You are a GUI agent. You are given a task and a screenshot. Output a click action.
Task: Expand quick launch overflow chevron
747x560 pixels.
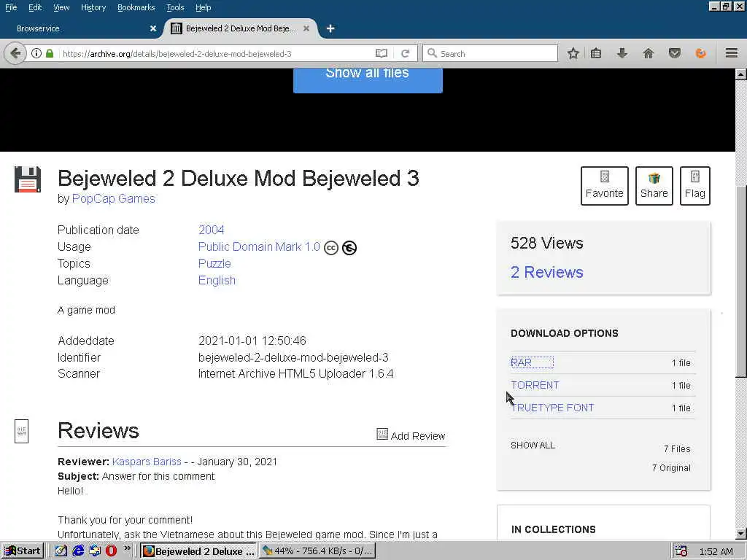click(x=127, y=548)
